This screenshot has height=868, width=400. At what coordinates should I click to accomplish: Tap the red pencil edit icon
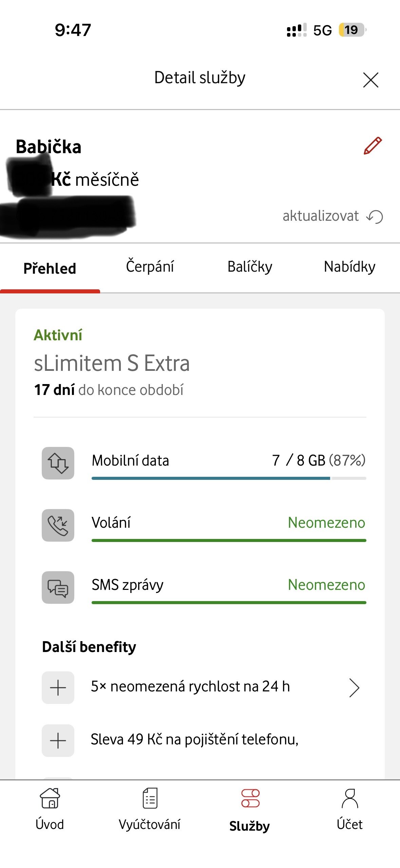tap(373, 146)
